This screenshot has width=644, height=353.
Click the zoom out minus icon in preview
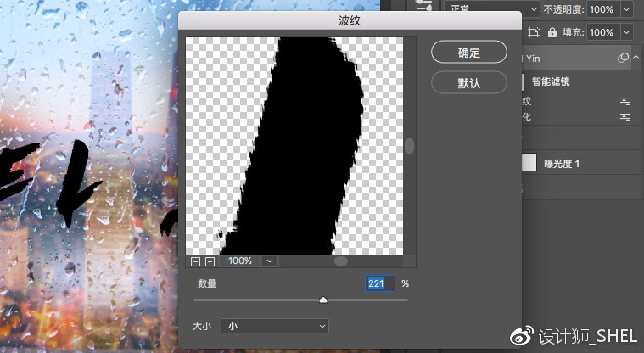tap(196, 261)
